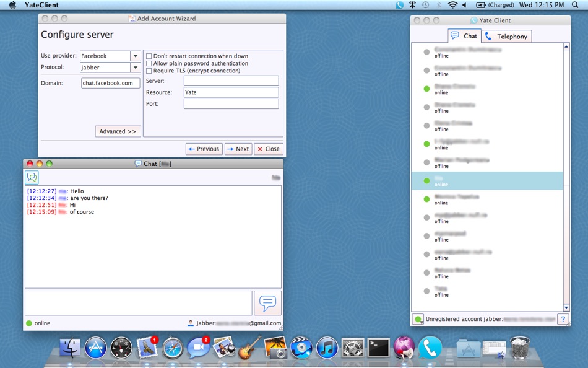Open Mail with one unread badge

click(x=147, y=348)
